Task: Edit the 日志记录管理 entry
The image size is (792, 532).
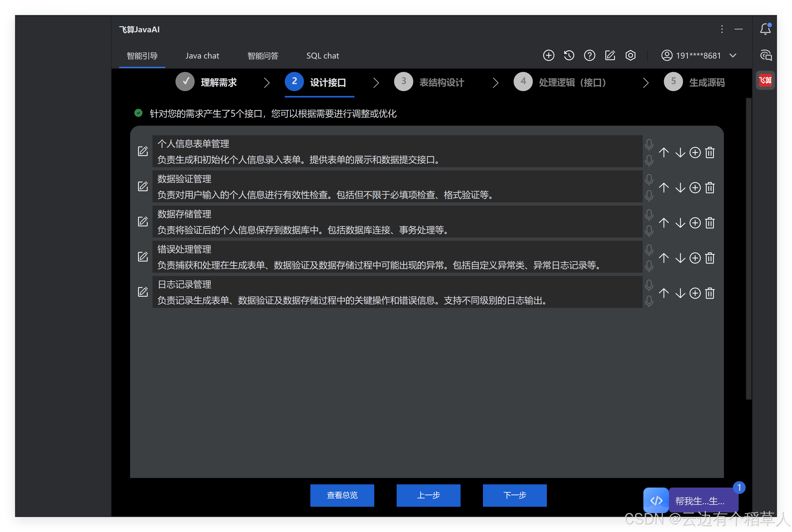Action: click(x=143, y=292)
